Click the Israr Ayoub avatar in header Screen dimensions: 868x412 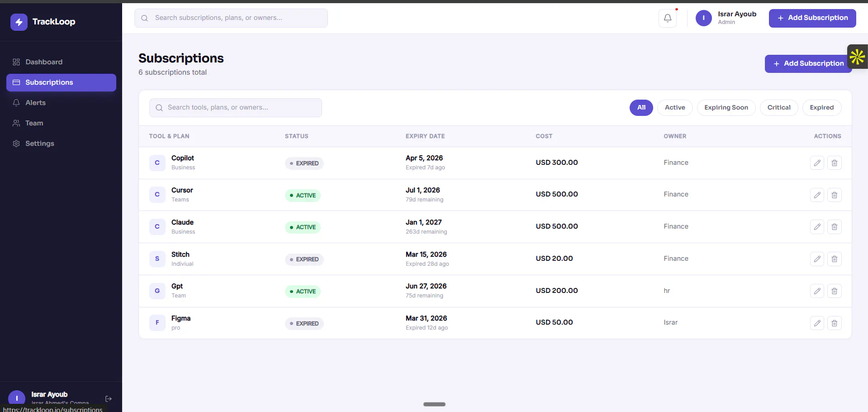[x=703, y=18]
